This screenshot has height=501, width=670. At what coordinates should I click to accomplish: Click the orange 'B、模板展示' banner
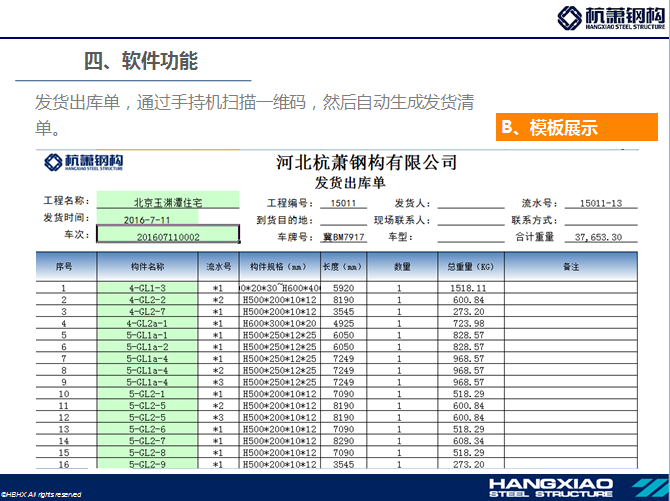click(576, 127)
